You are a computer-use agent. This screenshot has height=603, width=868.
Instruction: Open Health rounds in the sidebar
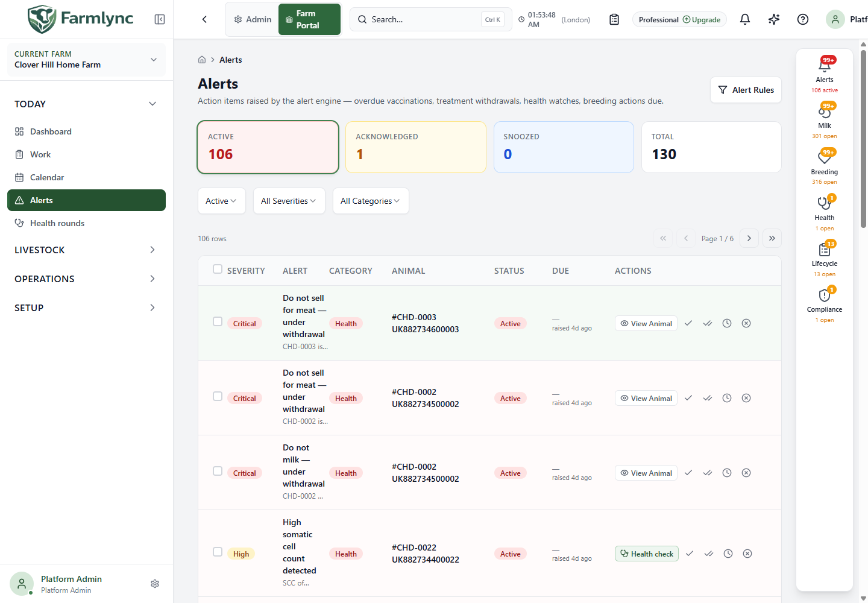(86, 223)
